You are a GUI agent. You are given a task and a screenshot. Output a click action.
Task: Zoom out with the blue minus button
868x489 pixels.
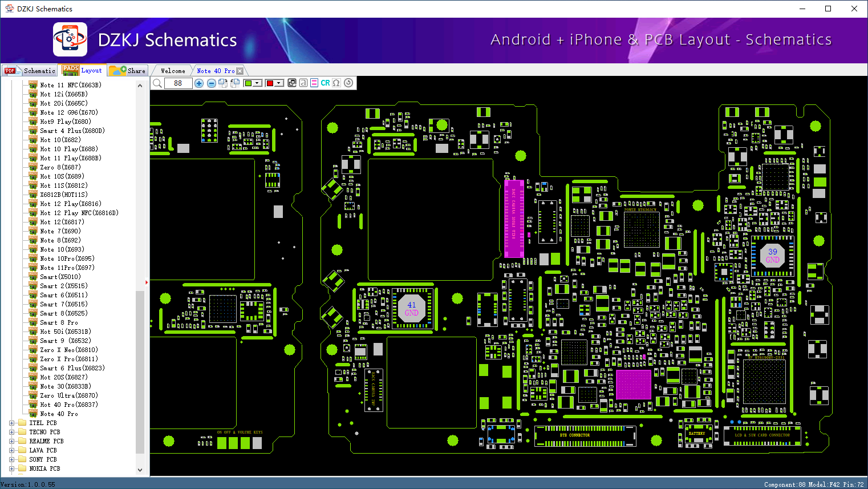click(212, 83)
